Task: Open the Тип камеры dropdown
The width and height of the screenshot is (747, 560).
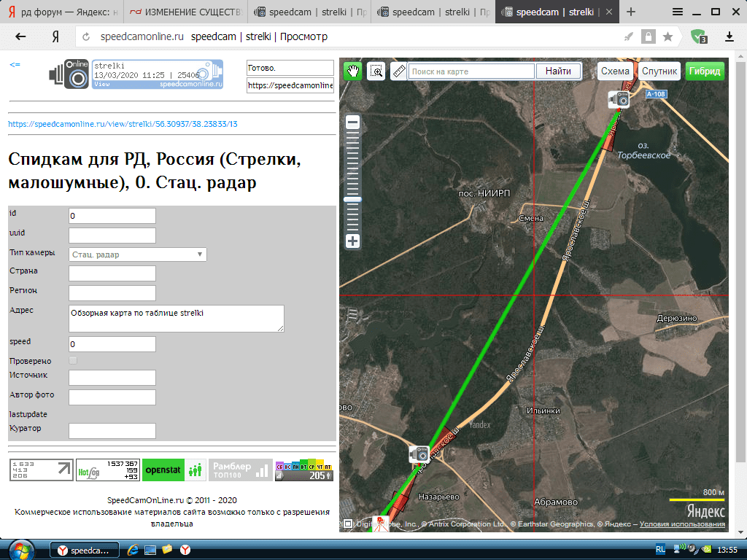Action: (x=137, y=254)
